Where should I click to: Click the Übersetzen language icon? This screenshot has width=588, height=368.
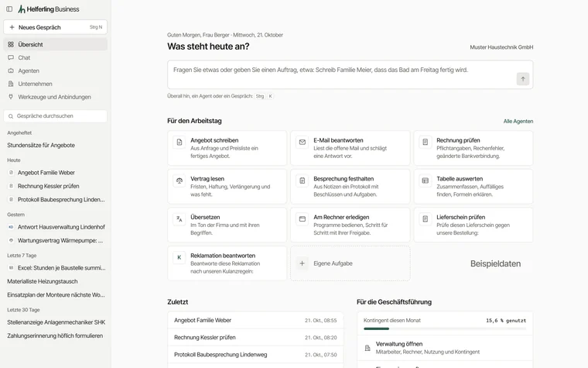(x=179, y=219)
